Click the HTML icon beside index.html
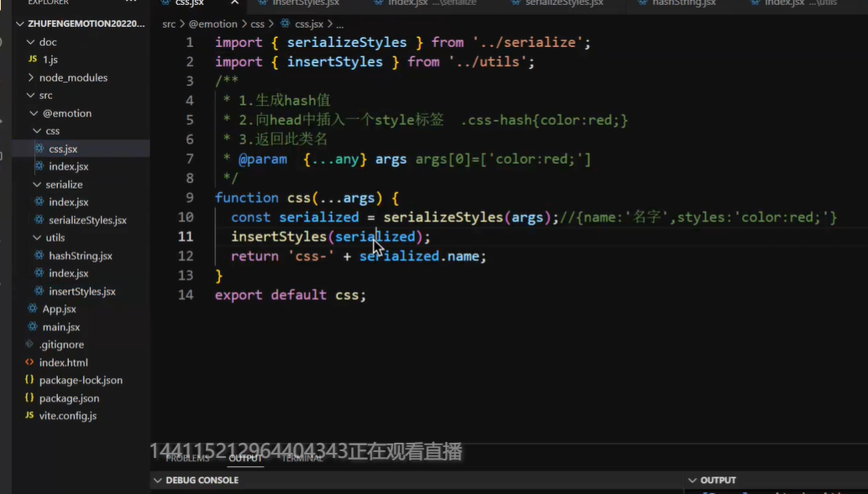The image size is (868, 494). (29, 362)
